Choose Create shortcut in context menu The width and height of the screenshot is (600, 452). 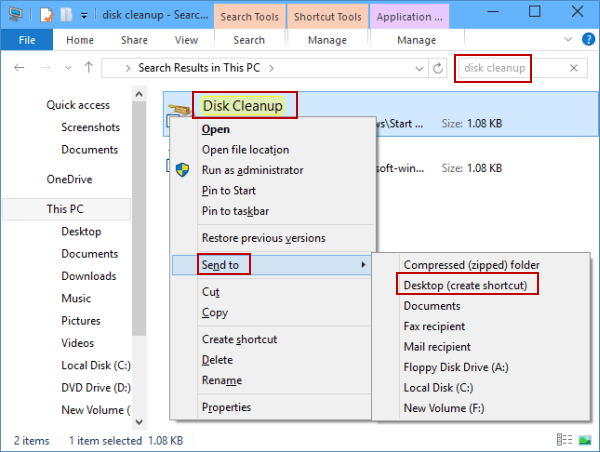pos(272,339)
